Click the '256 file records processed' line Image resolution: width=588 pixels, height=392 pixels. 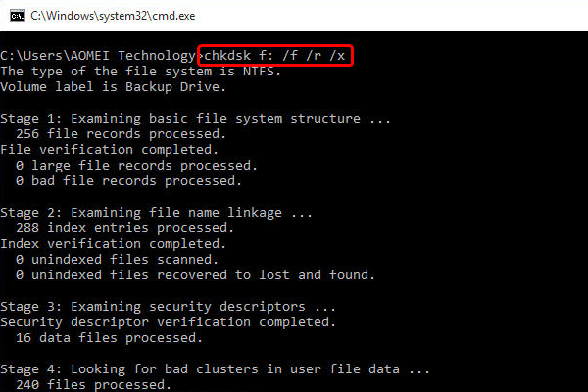coord(118,133)
